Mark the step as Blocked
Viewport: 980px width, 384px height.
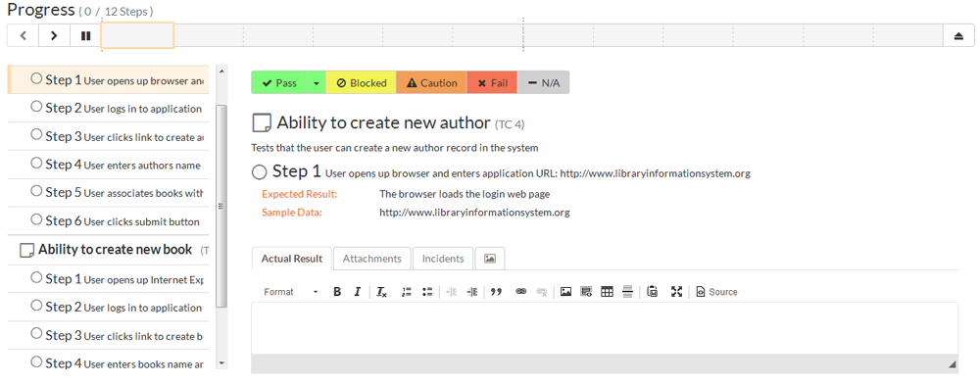pos(362,82)
